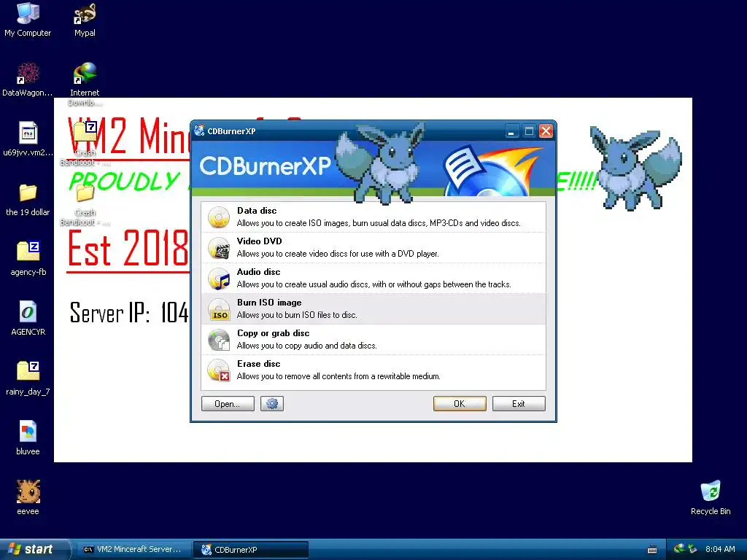Image resolution: width=747 pixels, height=560 pixels.
Task: Click 'Allows you to create video discs' description
Action: click(338, 254)
